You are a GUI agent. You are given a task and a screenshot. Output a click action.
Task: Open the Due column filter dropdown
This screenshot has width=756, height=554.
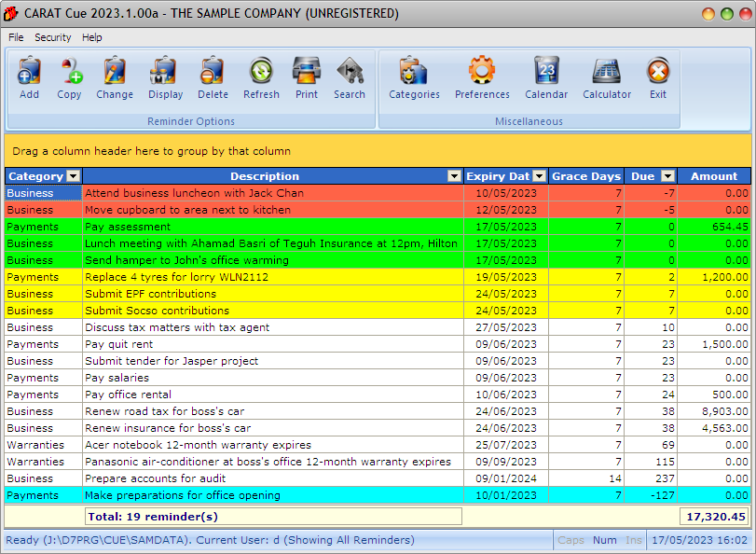click(x=667, y=176)
